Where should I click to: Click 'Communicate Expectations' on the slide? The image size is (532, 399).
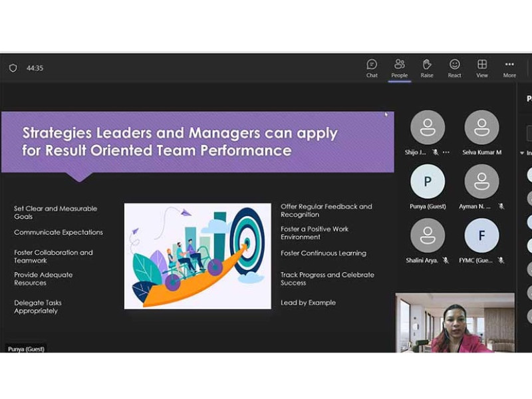pyautogui.click(x=59, y=232)
